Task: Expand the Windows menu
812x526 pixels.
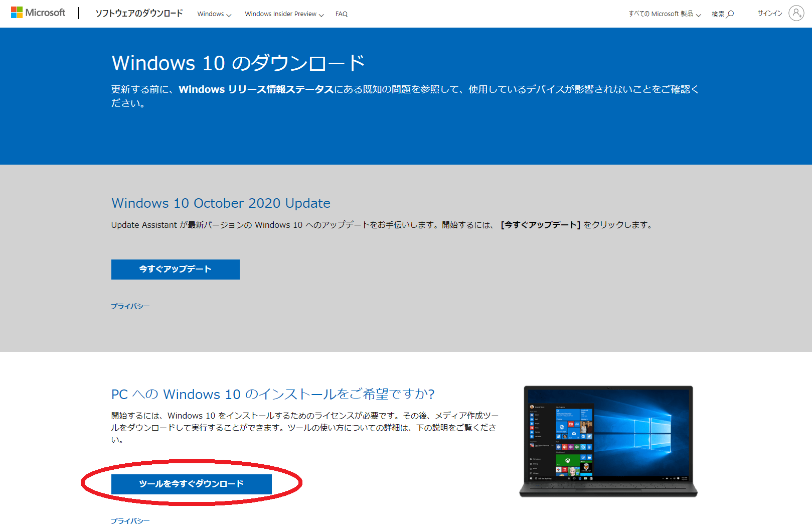Action: click(214, 14)
